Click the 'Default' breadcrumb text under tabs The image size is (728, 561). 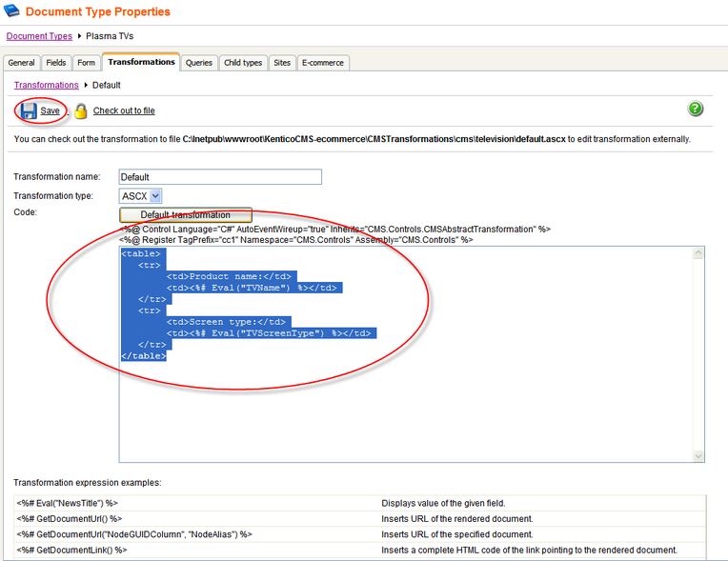pos(107,85)
